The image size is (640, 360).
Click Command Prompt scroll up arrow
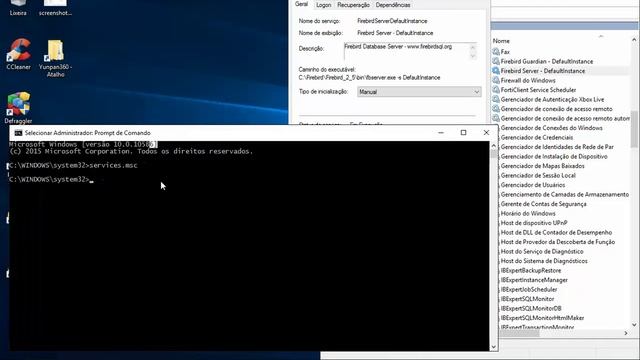(x=493, y=146)
